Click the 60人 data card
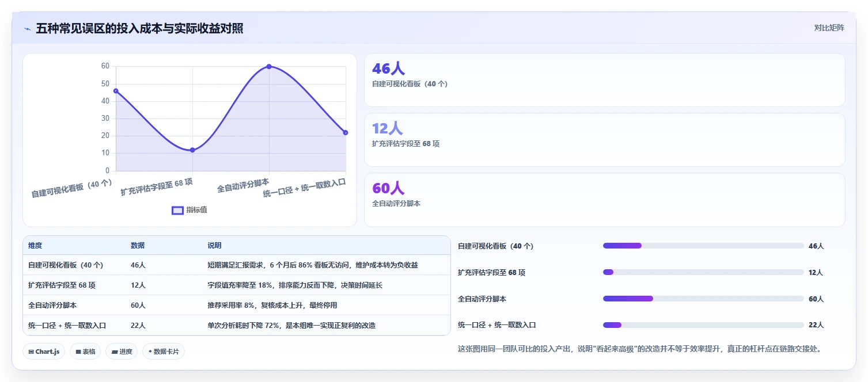 (604, 200)
